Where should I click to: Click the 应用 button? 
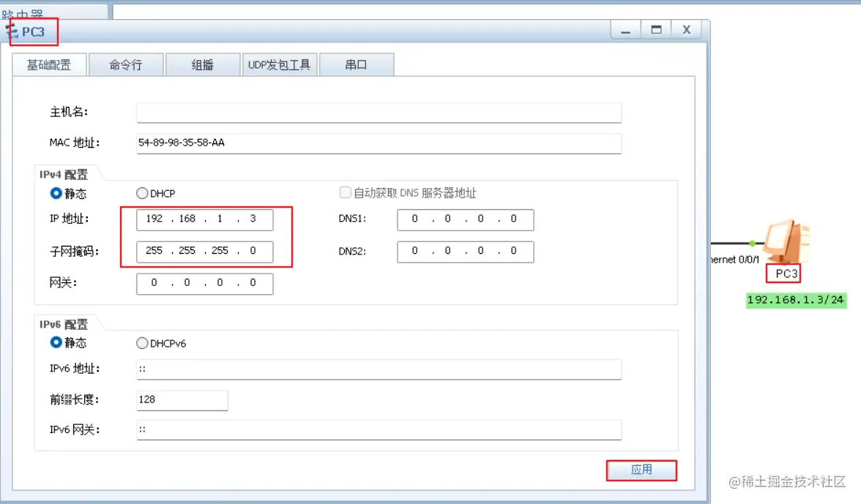pos(641,470)
